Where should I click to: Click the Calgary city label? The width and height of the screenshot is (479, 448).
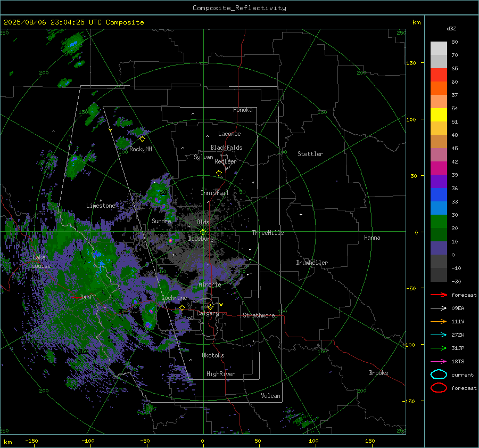pos(208,313)
